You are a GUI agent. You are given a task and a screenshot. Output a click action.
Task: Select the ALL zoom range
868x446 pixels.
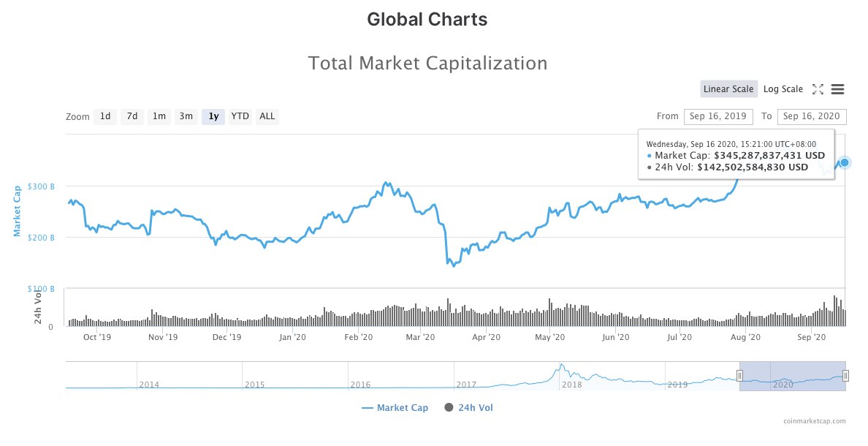coord(267,116)
